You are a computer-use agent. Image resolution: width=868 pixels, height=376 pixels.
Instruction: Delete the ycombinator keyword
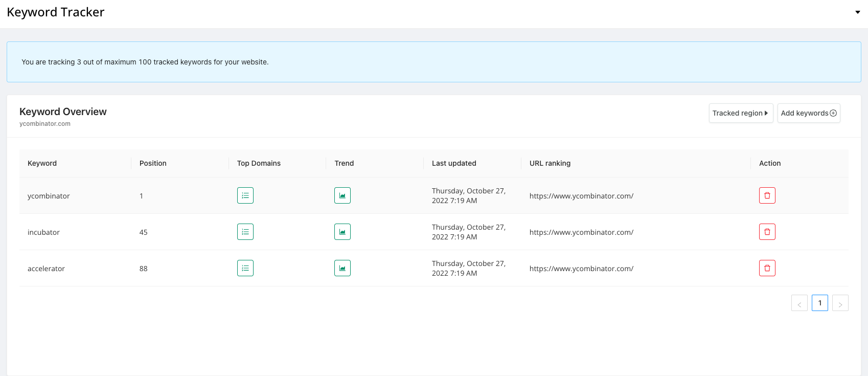pos(767,195)
